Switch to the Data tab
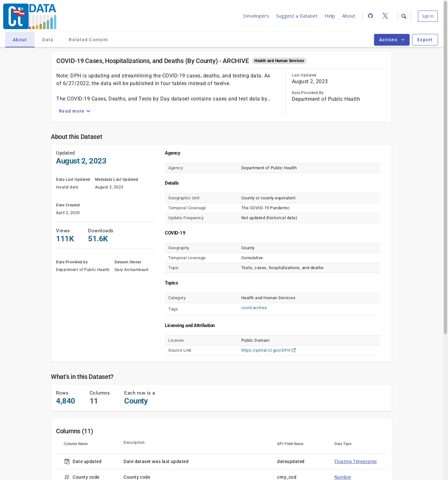 click(48, 40)
